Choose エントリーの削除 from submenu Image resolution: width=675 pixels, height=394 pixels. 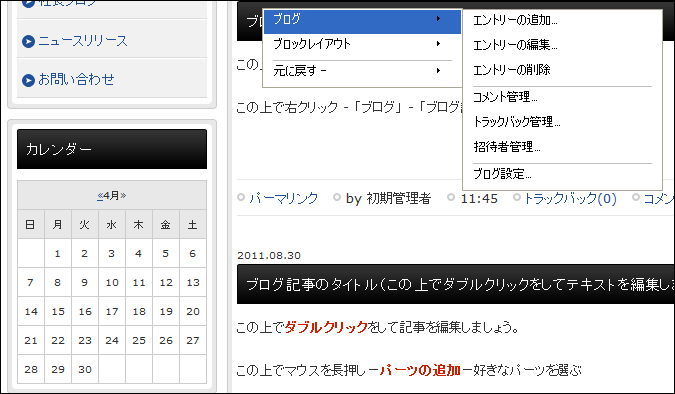(x=511, y=70)
